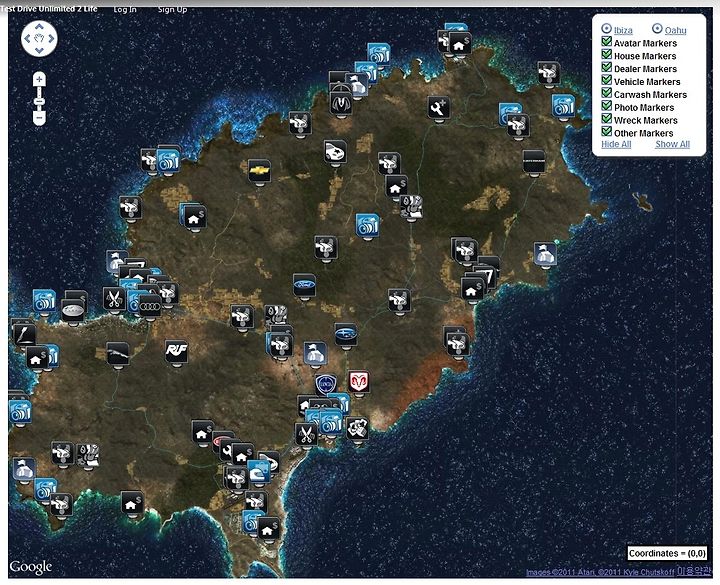This screenshot has width=720, height=585.
Task: Click the wrench tuning shop marker
Action: pos(439,107)
